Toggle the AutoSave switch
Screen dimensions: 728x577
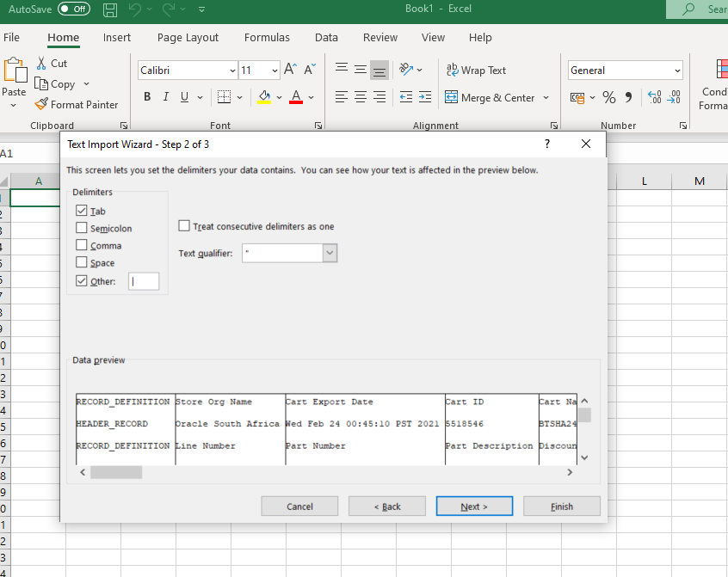tap(74, 9)
